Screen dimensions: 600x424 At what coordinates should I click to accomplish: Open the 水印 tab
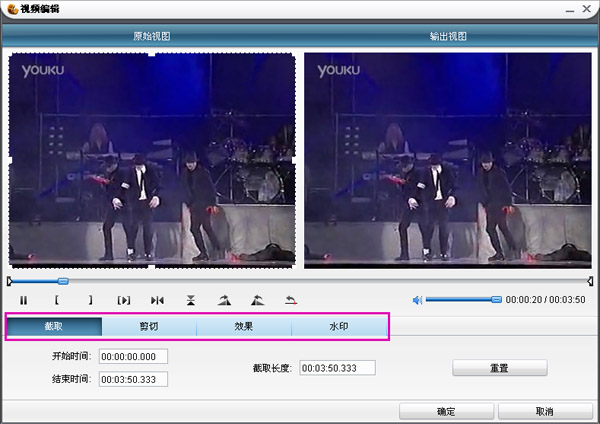point(339,326)
